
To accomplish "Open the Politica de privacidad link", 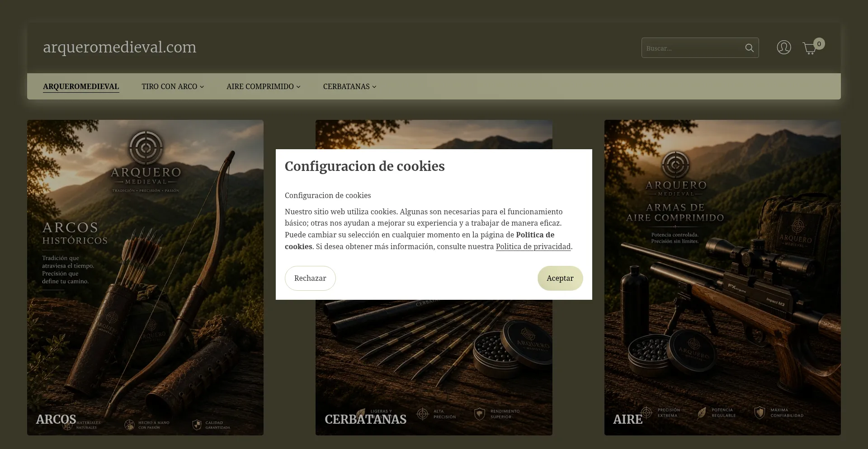I will (x=533, y=246).
